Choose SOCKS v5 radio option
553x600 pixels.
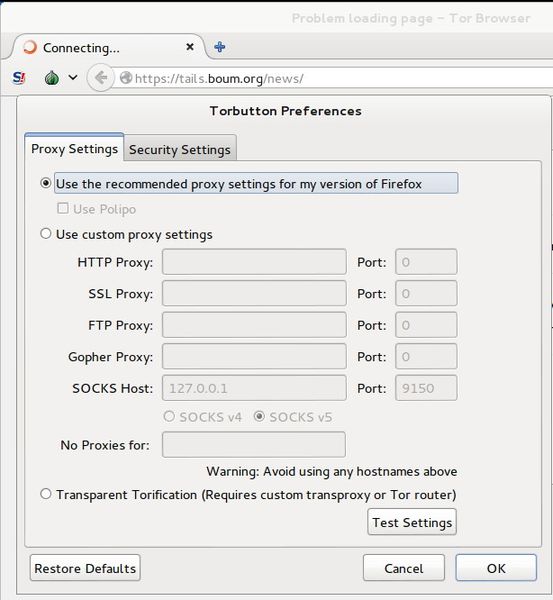point(259,416)
